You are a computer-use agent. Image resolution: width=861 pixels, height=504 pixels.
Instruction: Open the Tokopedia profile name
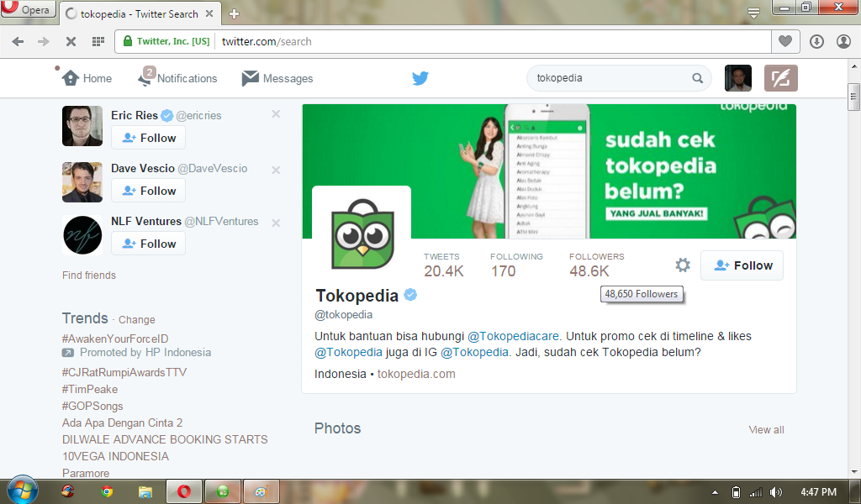tap(357, 296)
